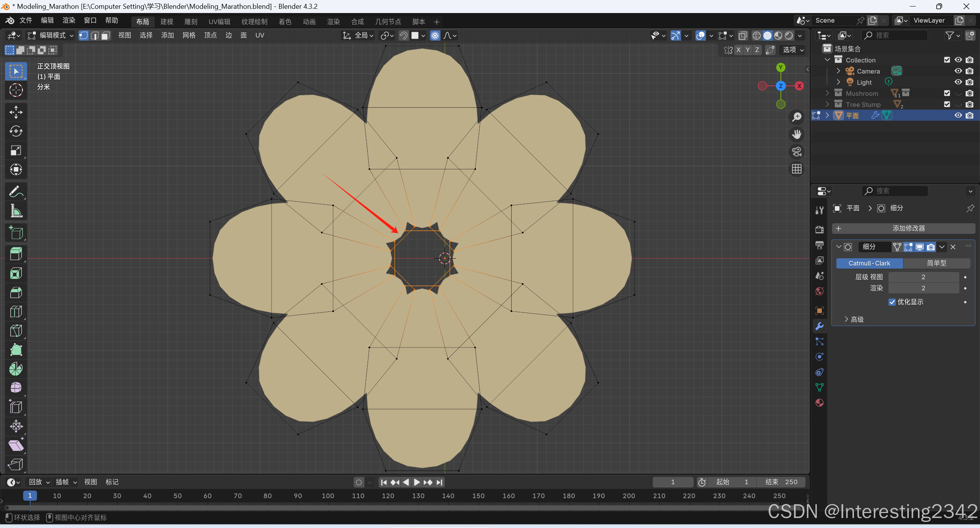980x528 pixels.
Task: Click the 层级 视图 level field
Action: (923, 277)
